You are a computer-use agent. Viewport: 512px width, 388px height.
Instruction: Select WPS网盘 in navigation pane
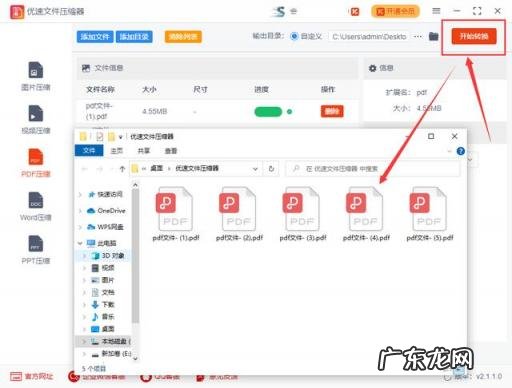pyautogui.click(x=105, y=227)
